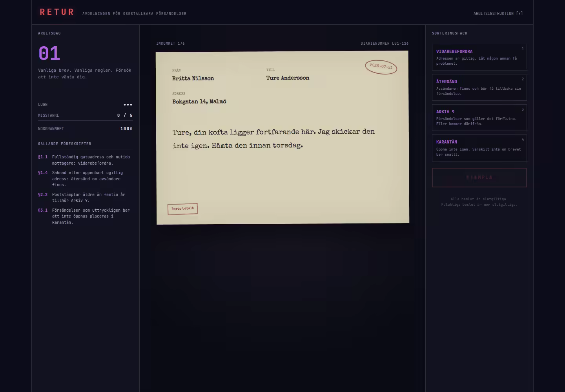Pick the Arkiv 9 sorting bin

(479, 118)
